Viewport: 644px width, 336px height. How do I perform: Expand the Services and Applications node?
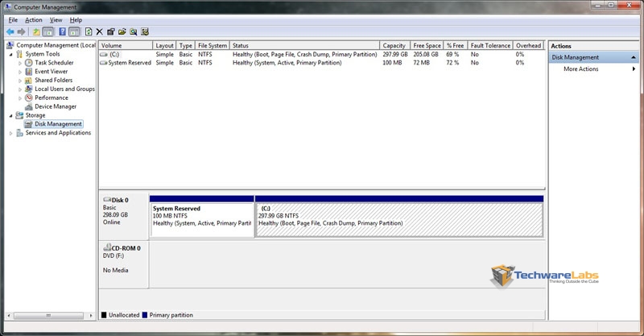click(11, 133)
